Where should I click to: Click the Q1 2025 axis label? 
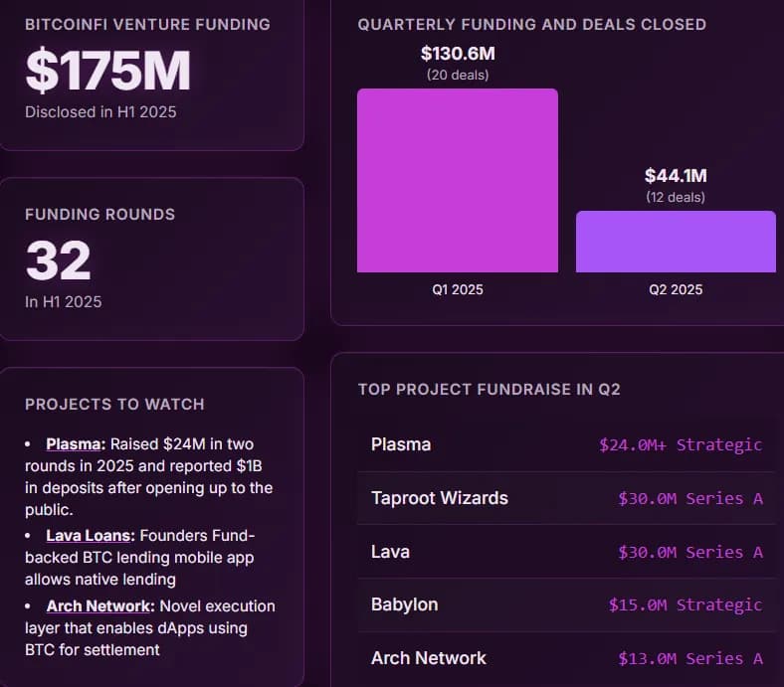[458, 289]
